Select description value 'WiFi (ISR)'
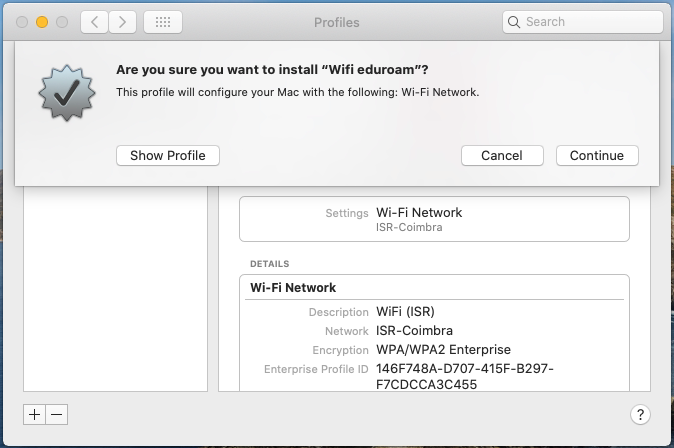The width and height of the screenshot is (674, 448). (x=405, y=311)
